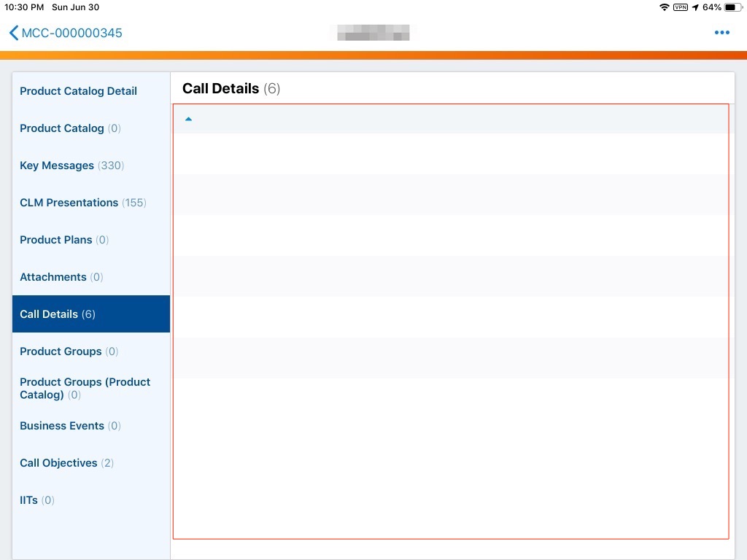
Task: Tap the back chevron icon
Action: coord(14,33)
